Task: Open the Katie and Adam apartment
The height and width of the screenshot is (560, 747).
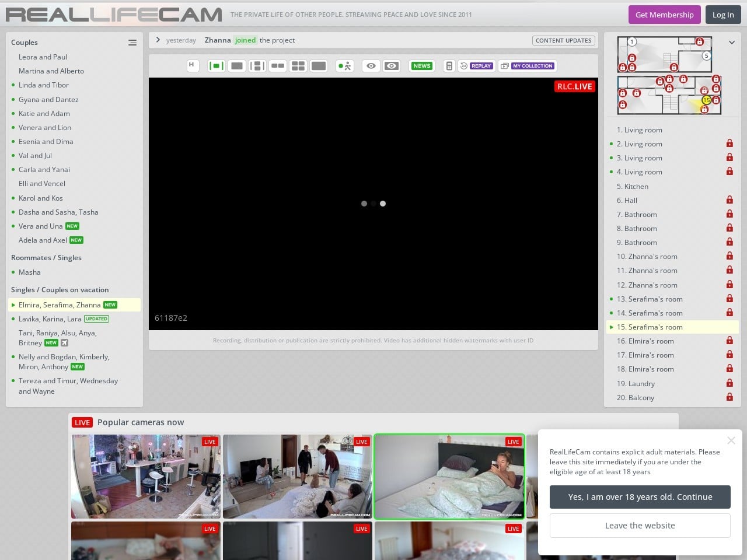Action: pos(44,114)
